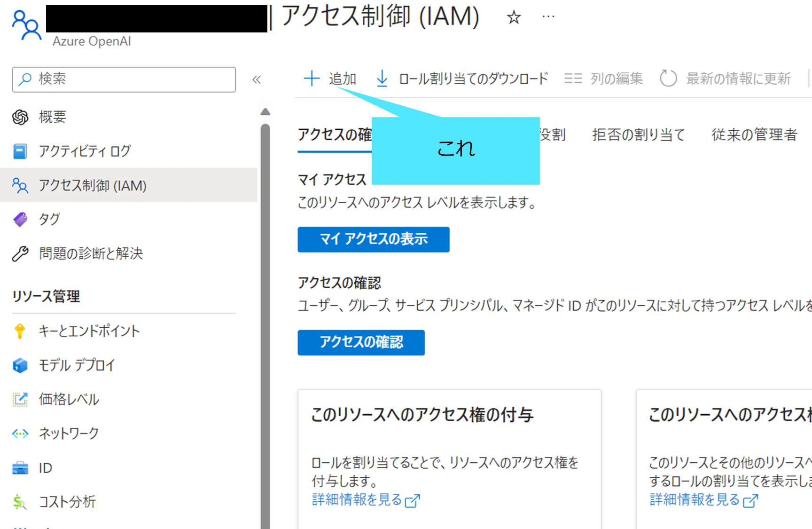
Task: Open ネットワーク sidebar item
Action: (128, 433)
